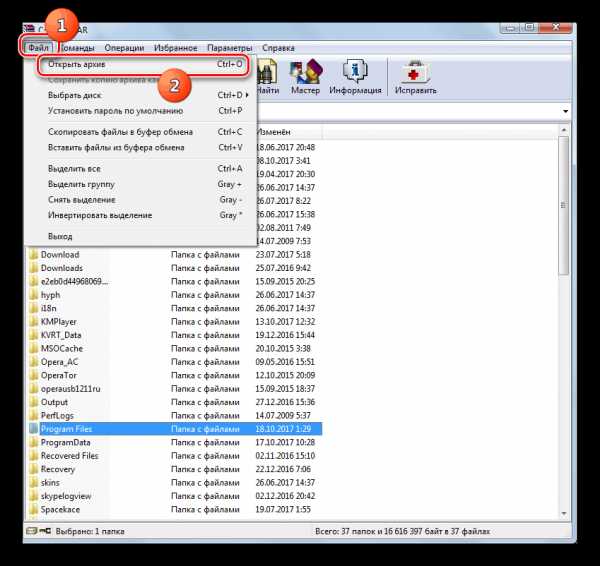600x566 pixels.
Task: Click the Opera_AC folder icon
Action: pyautogui.click(x=34, y=362)
